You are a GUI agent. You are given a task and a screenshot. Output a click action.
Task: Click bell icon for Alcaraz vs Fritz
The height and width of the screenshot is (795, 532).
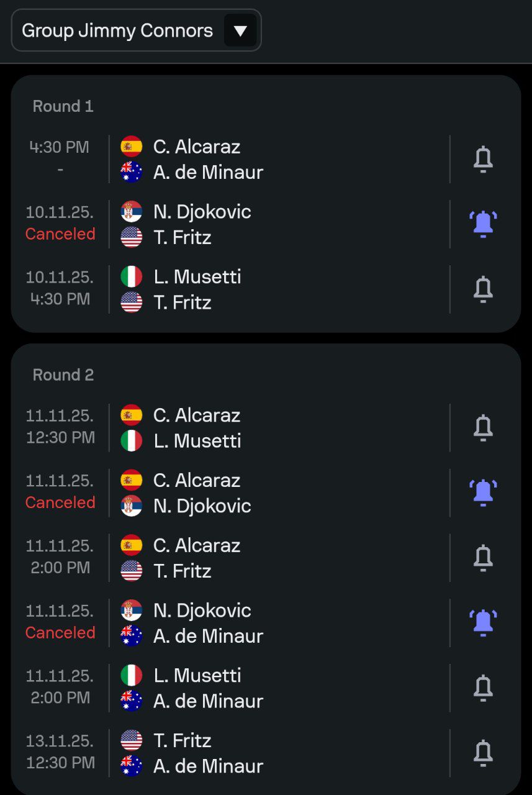click(x=483, y=558)
